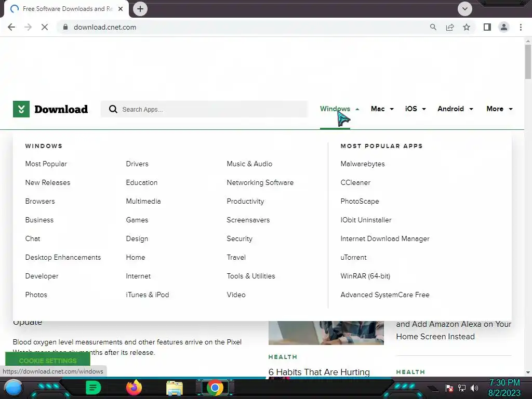Select Security category
Viewport: 532px width, 399px height.
click(240, 238)
